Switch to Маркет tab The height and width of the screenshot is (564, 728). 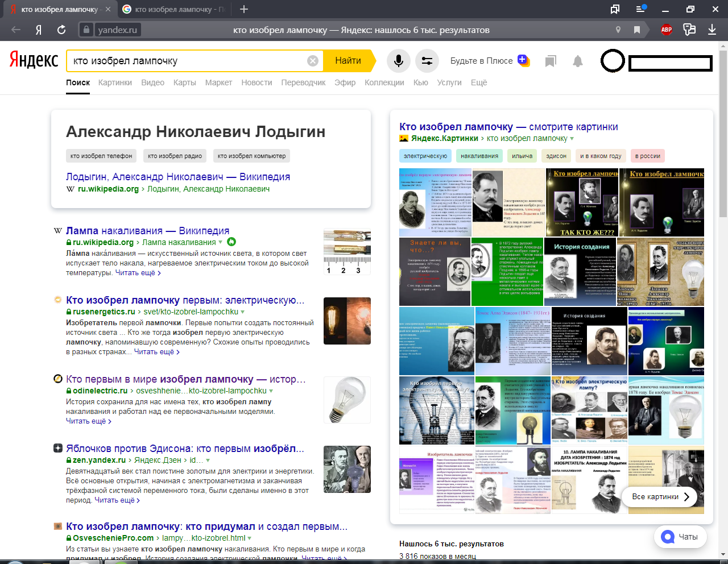click(218, 82)
